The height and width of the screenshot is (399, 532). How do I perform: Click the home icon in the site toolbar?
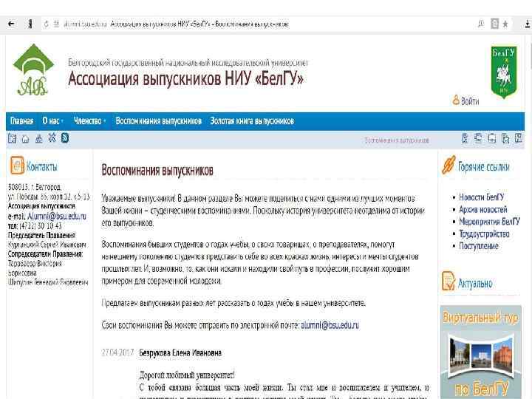pos(25,138)
